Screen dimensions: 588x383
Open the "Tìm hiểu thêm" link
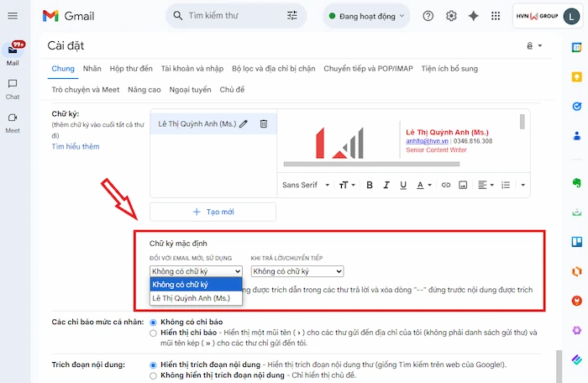pyautogui.click(x=76, y=146)
